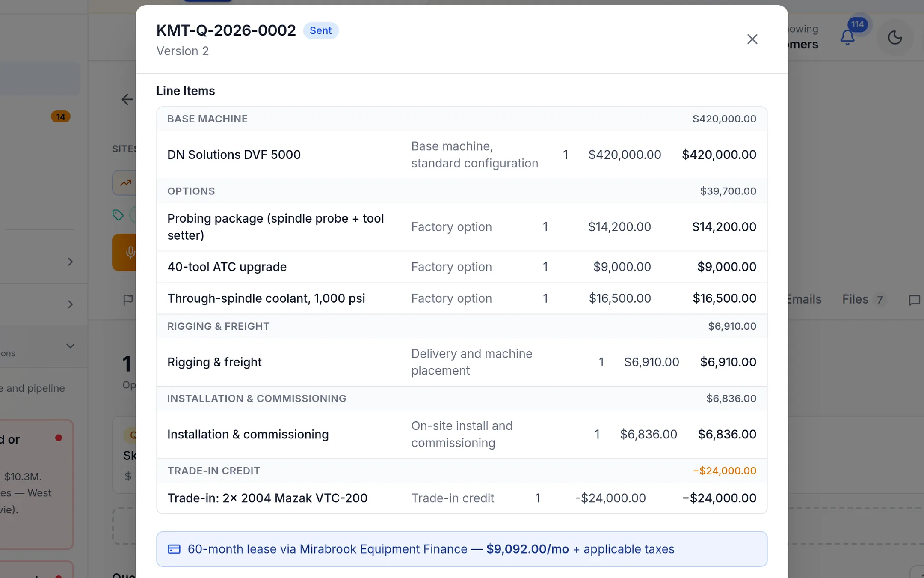Select the Probing package line item
Image resolution: width=924 pixels, height=578 pixels.
pyautogui.click(x=462, y=227)
